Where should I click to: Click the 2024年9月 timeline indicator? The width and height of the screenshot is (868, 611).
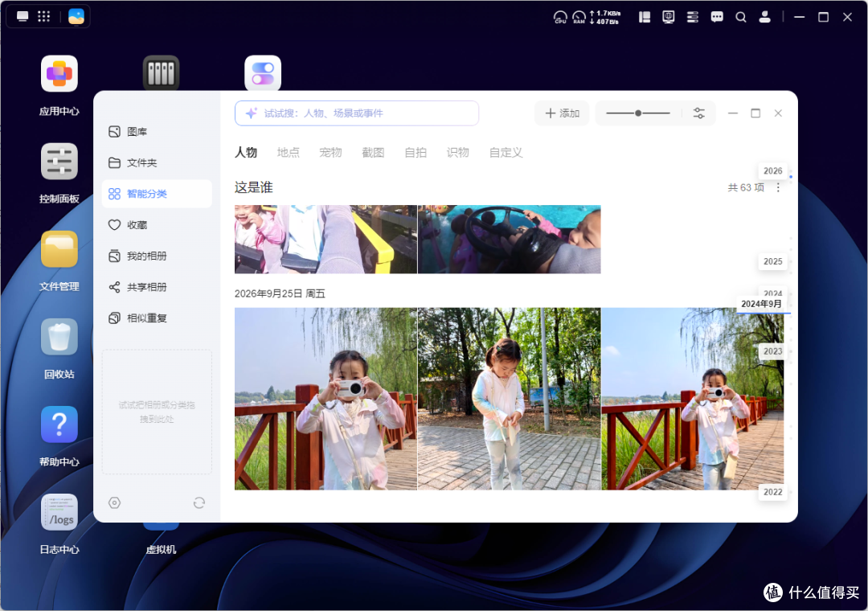(x=762, y=304)
